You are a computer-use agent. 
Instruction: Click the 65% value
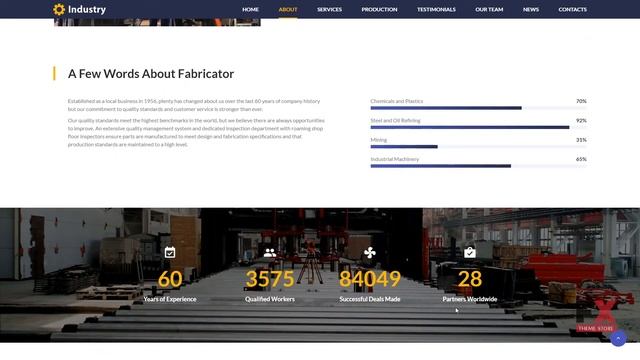click(x=581, y=159)
